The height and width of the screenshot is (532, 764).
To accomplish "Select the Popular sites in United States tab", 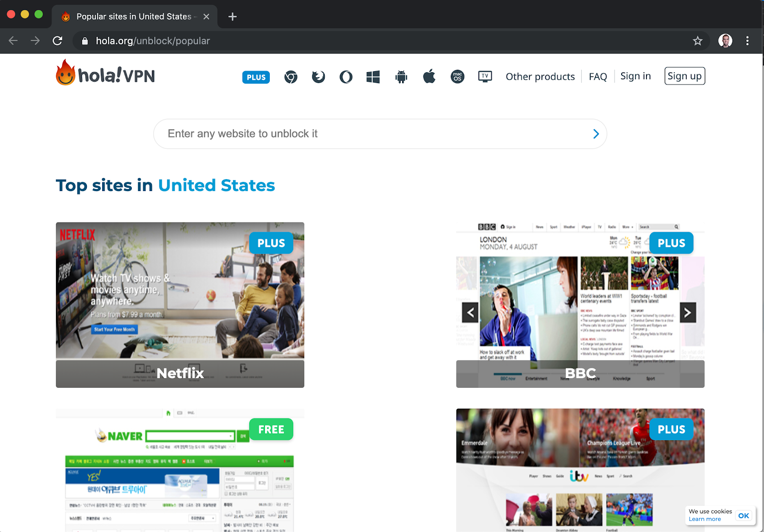I will [135, 17].
